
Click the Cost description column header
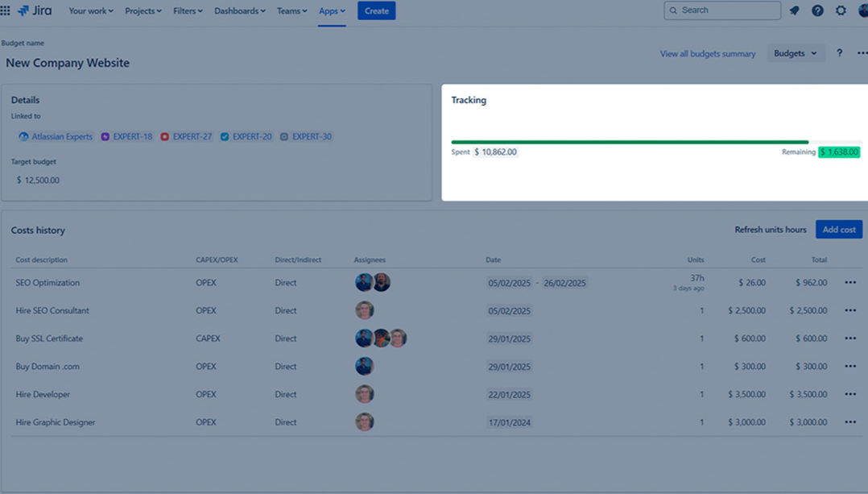click(x=42, y=259)
